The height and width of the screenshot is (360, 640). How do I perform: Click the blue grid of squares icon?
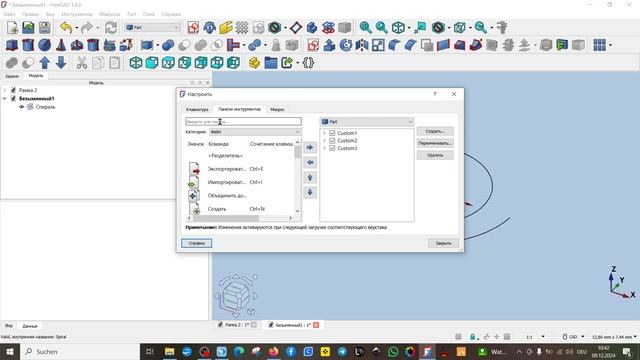(600, 45)
